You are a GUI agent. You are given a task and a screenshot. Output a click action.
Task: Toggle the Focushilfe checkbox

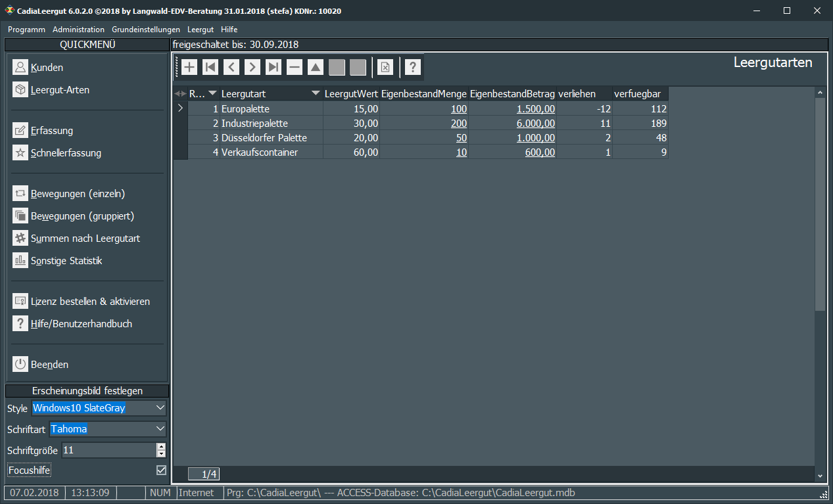(161, 470)
